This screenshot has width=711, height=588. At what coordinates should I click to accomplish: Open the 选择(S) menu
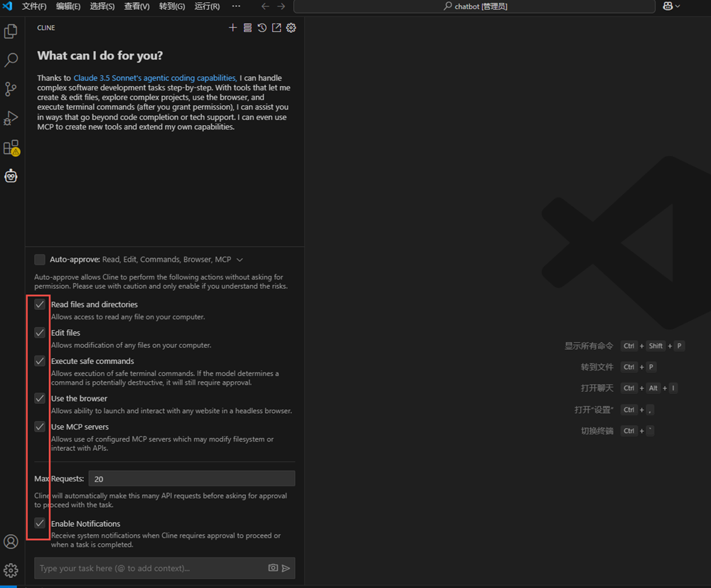(102, 6)
